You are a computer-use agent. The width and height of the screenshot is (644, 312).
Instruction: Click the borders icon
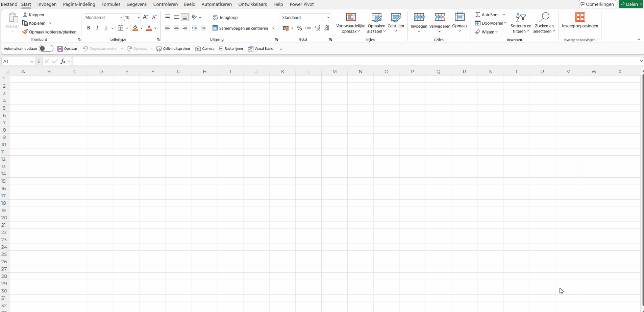point(120,28)
